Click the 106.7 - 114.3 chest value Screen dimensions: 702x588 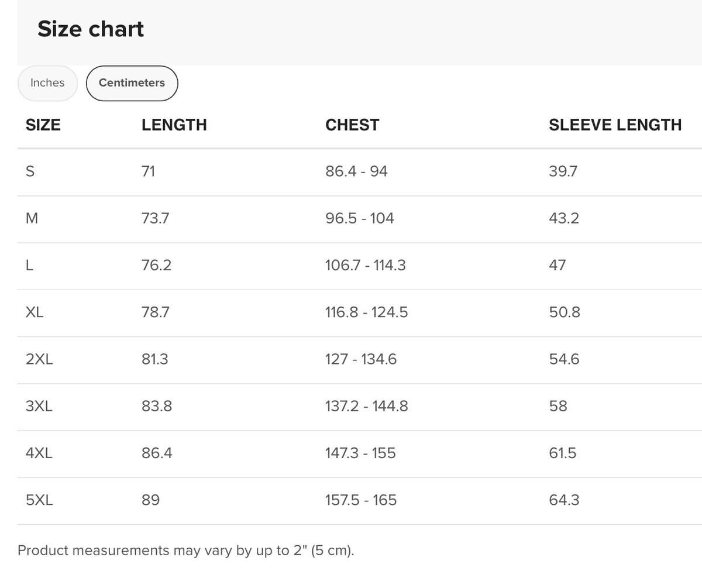coord(365,265)
